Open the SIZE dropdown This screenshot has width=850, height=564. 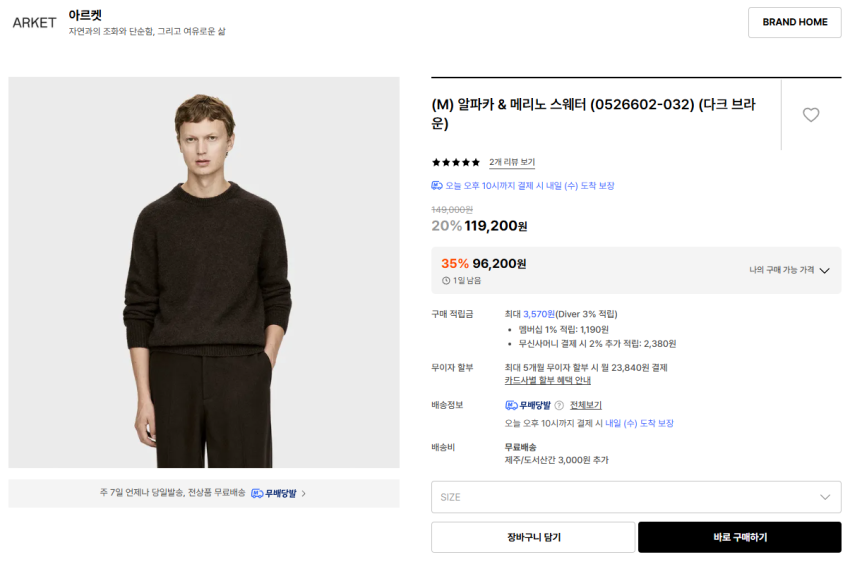(636, 497)
